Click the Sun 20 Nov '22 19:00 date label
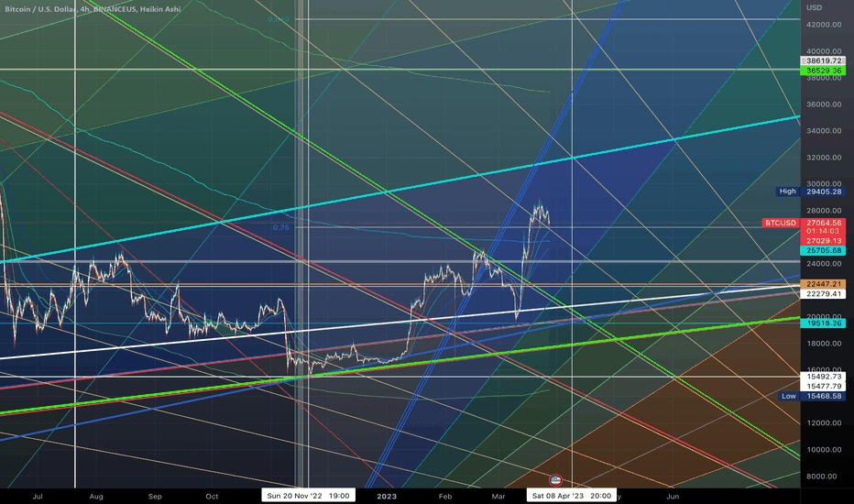 tap(308, 496)
